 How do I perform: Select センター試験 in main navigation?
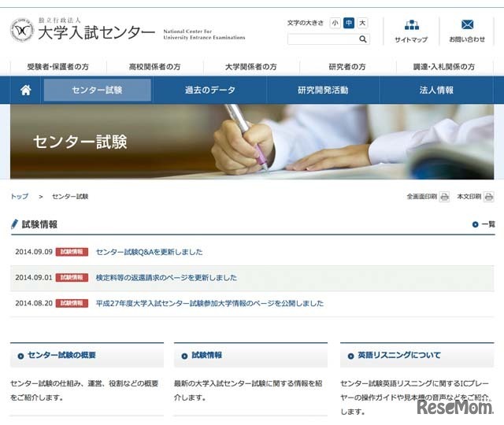pos(98,90)
